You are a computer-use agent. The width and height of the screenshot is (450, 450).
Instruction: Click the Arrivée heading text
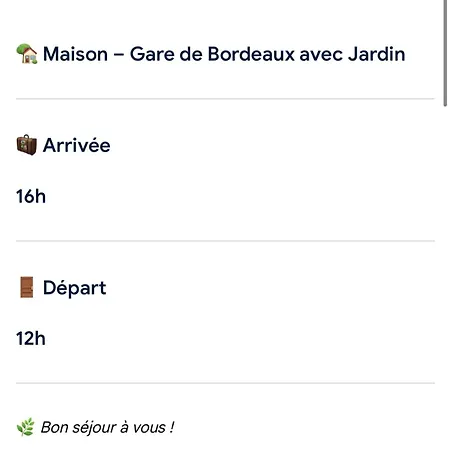tap(77, 145)
